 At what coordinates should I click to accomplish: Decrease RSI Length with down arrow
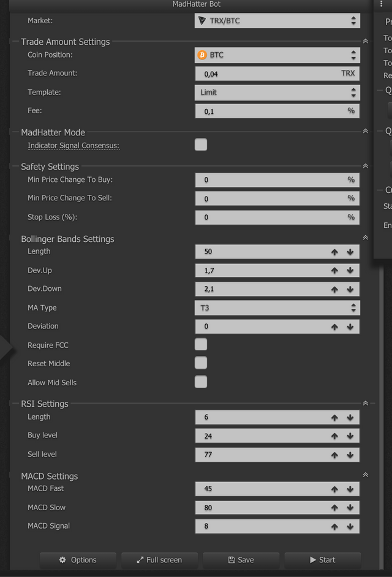[x=350, y=418]
